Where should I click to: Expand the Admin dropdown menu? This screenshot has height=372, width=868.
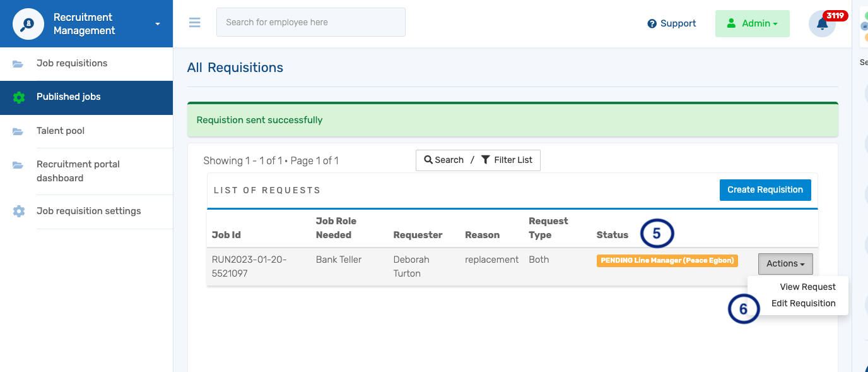771,23
